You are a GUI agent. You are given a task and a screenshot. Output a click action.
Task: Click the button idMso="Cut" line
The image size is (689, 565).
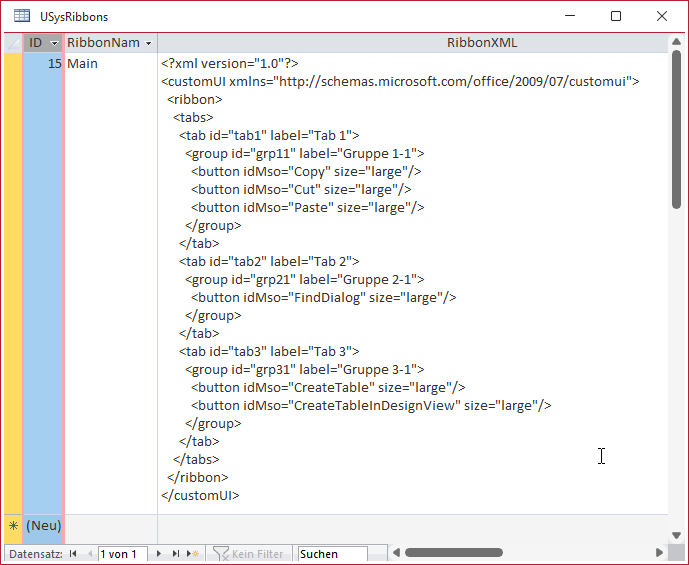pos(301,189)
